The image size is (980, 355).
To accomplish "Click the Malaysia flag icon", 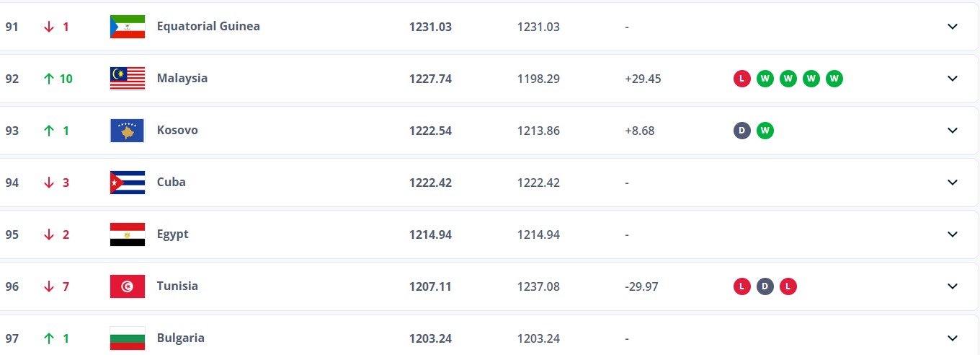I will 128,79.
